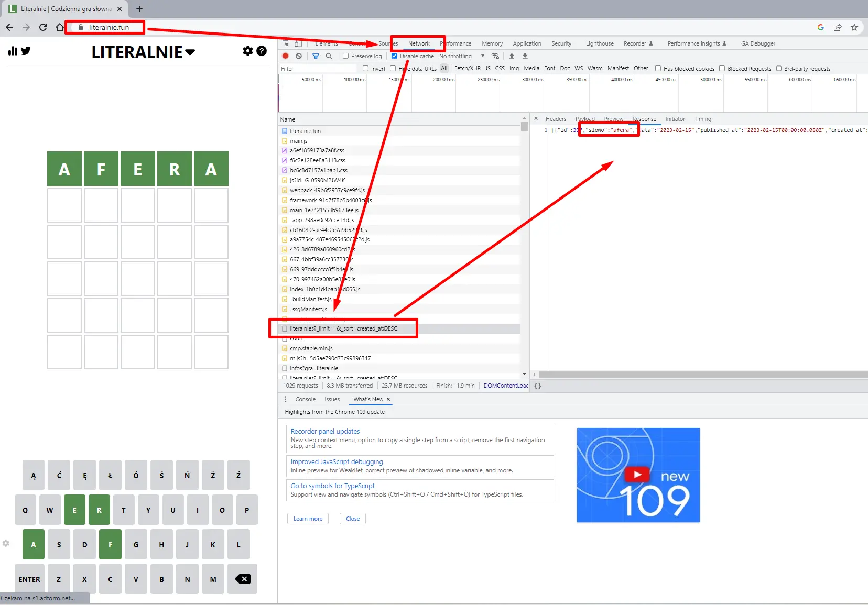Open the Headers tab of the request
Viewport: 868px width, 605px height.
[556, 119]
